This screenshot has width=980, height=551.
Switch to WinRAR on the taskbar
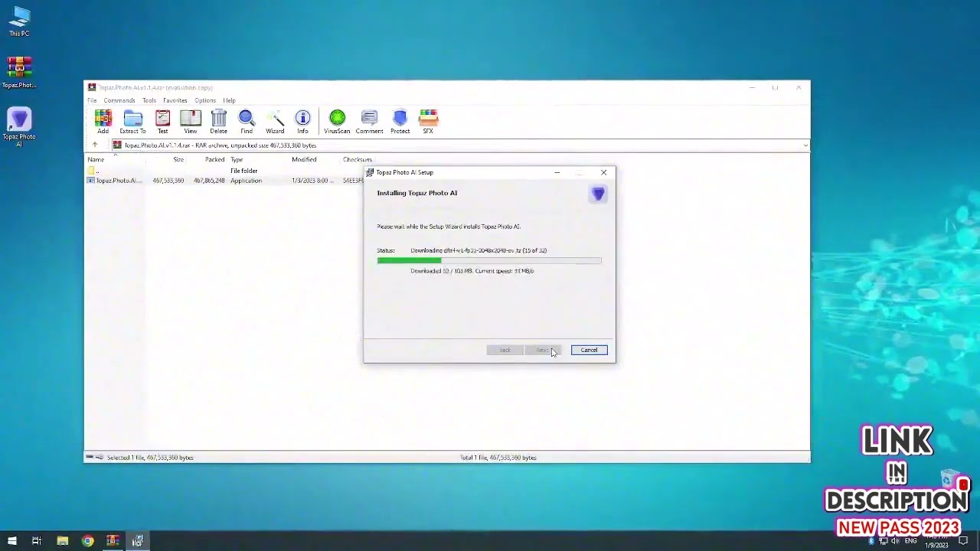[x=113, y=541]
